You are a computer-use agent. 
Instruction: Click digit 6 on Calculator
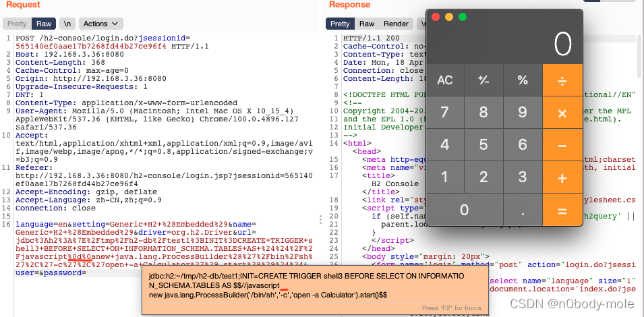(523, 145)
